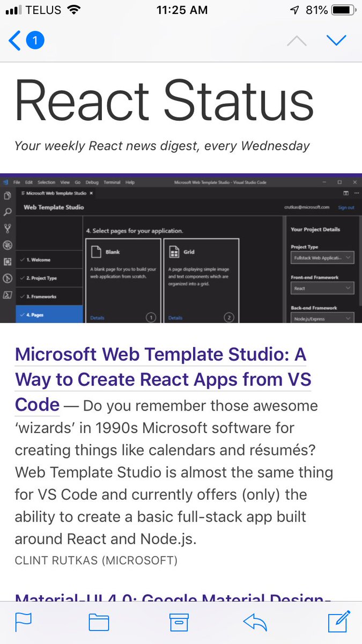362x644 pixels.
Task: Open the Node.js/Express back-end dropdown
Action: coord(322,318)
